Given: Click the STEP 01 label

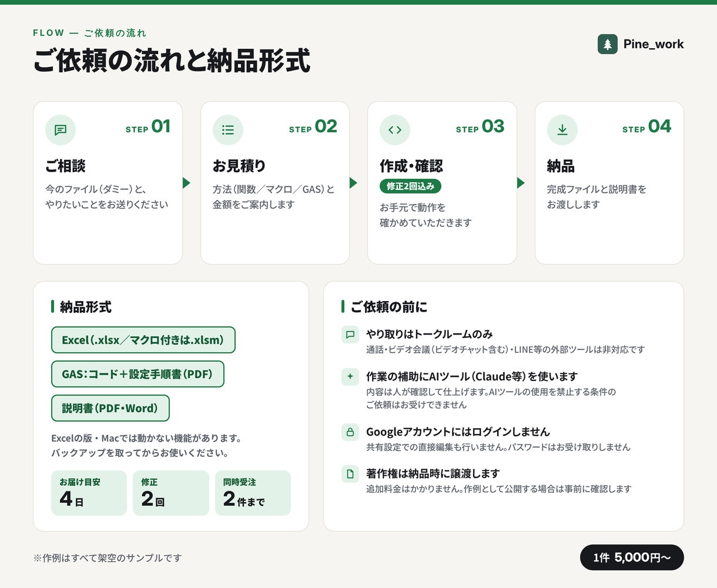Looking at the screenshot, I should point(148,127).
